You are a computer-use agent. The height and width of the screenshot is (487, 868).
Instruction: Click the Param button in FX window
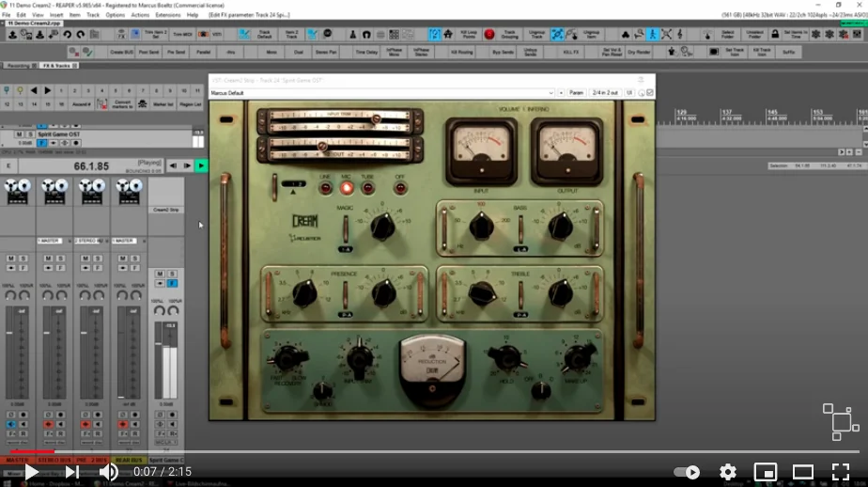click(576, 92)
